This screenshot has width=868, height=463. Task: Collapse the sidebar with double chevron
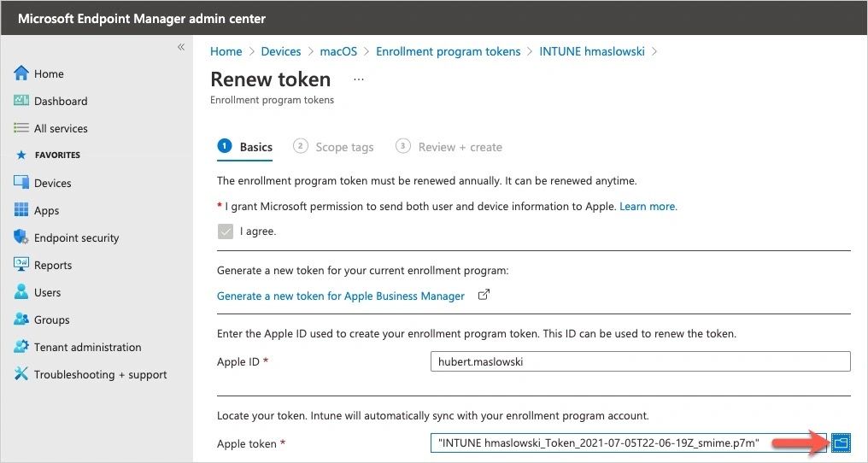coord(181,47)
